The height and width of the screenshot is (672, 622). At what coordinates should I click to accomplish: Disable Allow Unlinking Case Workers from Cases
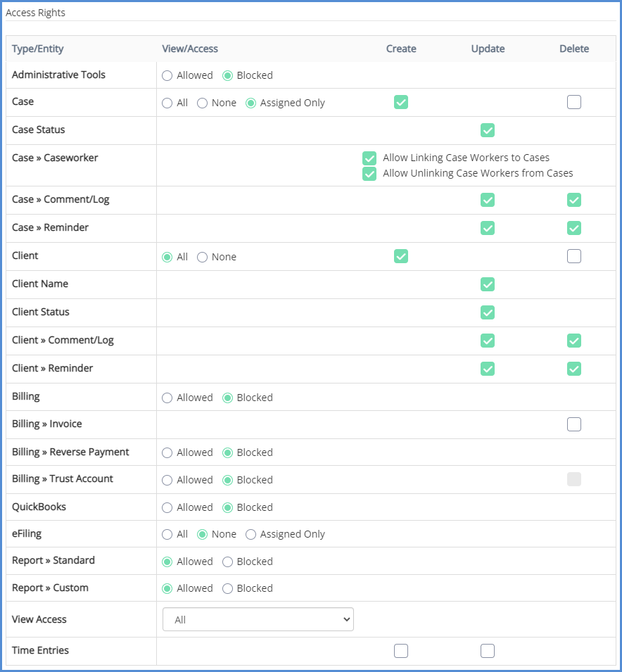coord(369,174)
